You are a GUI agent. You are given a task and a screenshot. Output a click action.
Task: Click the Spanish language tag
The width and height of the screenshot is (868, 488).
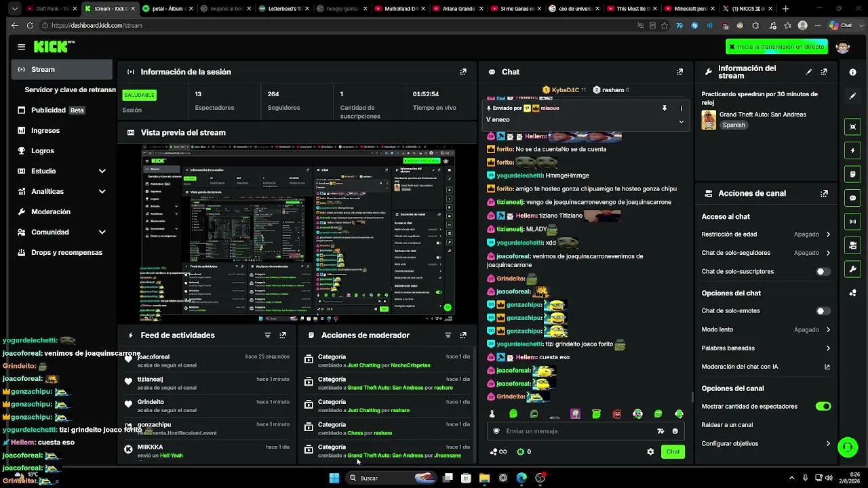coord(734,125)
